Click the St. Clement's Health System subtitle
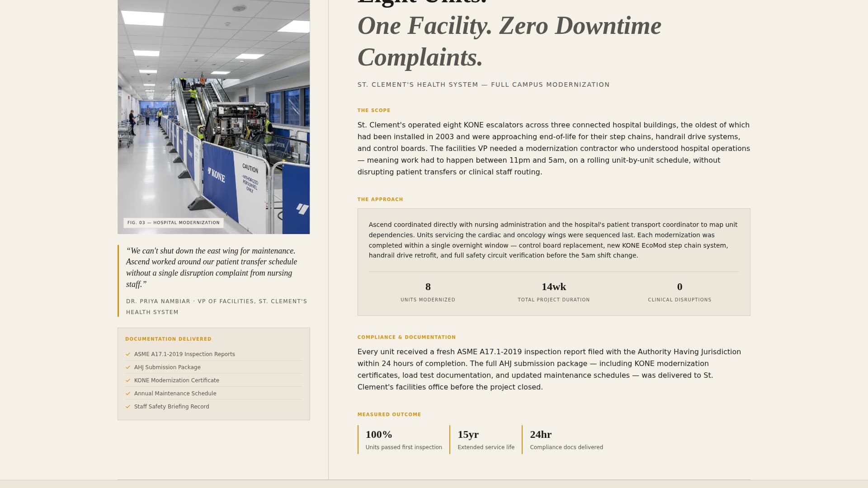 pyautogui.click(x=483, y=84)
